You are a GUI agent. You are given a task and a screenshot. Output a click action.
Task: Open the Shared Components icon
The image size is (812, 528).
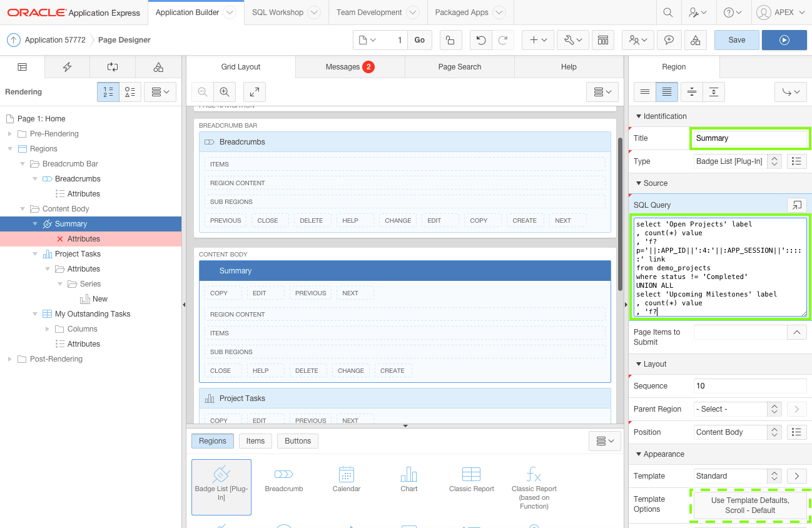coord(696,40)
